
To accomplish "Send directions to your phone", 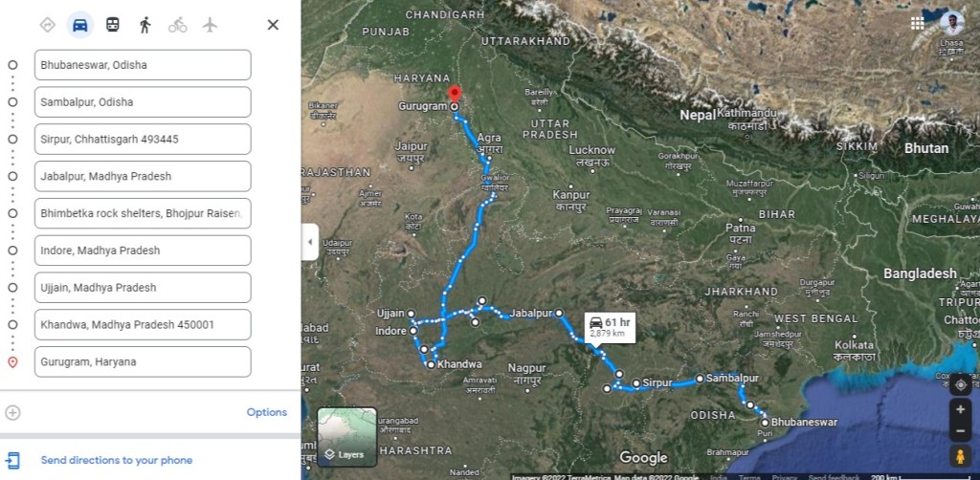I will [x=116, y=461].
